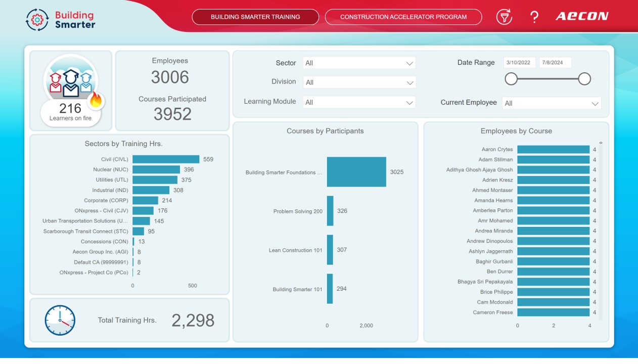Viewport: 638px width, 364px height.
Task: Click the right date range slider handle
Action: 584,79
